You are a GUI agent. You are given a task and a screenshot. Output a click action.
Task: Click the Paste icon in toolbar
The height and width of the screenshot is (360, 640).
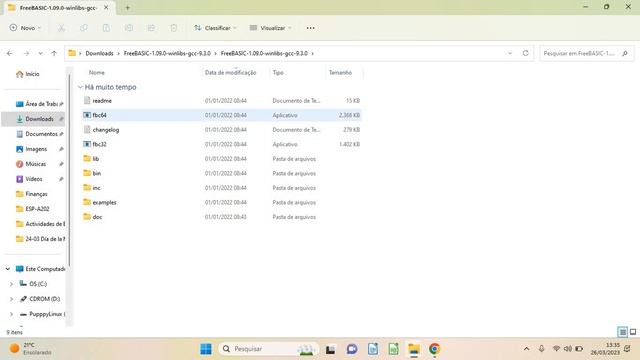106,28
